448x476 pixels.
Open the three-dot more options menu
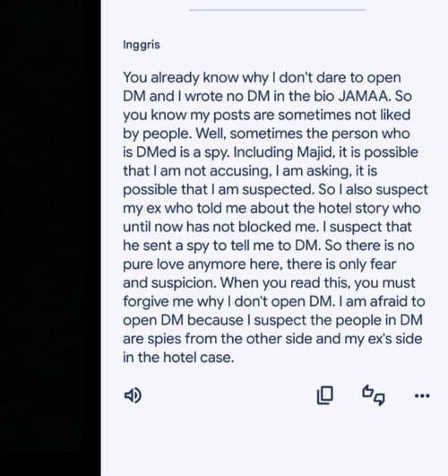[422, 395]
